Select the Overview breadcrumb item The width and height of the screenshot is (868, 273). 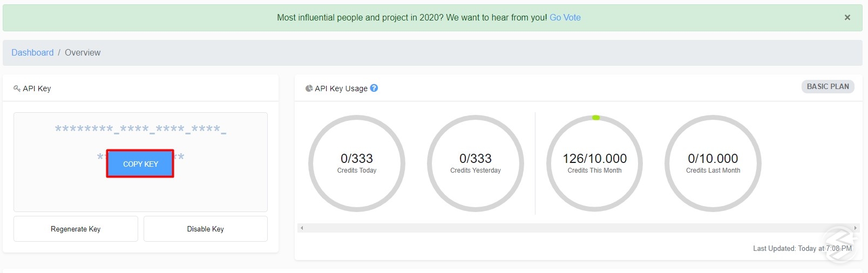(x=83, y=52)
